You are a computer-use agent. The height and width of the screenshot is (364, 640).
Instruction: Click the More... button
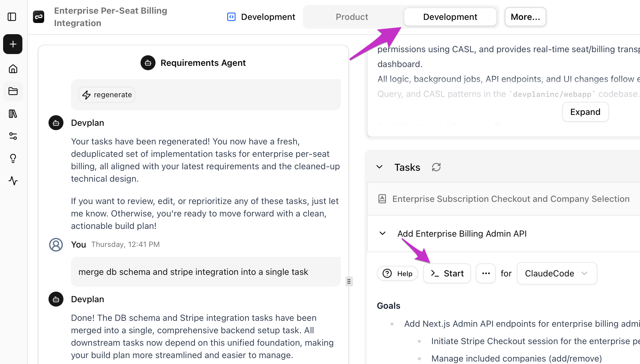click(x=525, y=17)
